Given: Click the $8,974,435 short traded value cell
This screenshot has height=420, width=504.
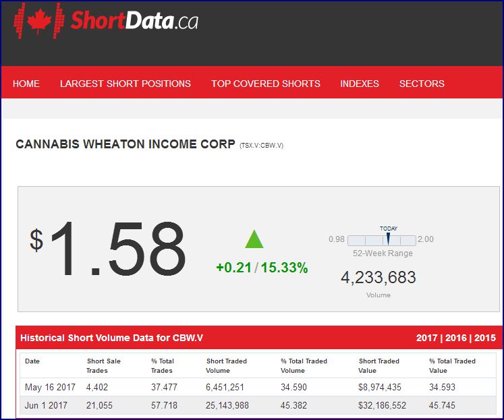Looking at the screenshot, I should click(x=380, y=387).
